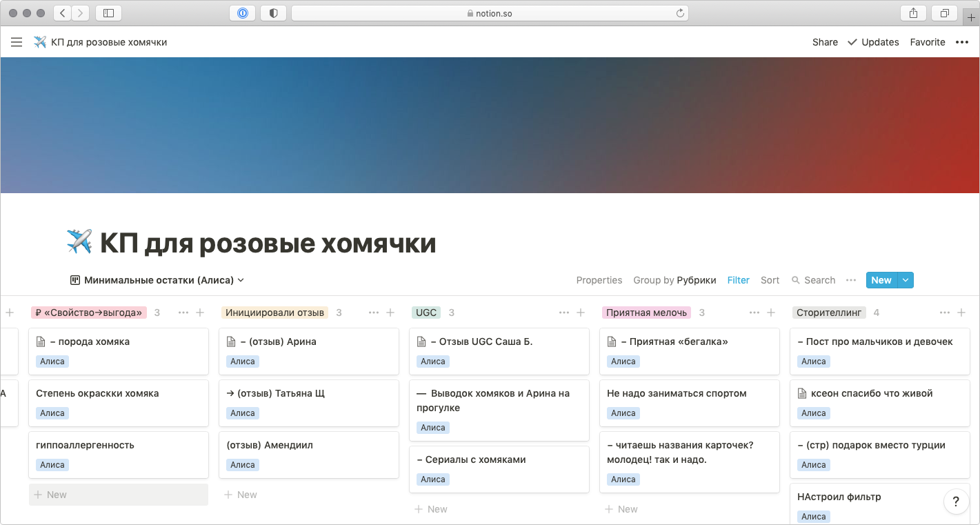The width and height of the screenshot is (980, 525).
Task: Open card – Пост про мальчиков и девочек
Action: coord(880,351)
